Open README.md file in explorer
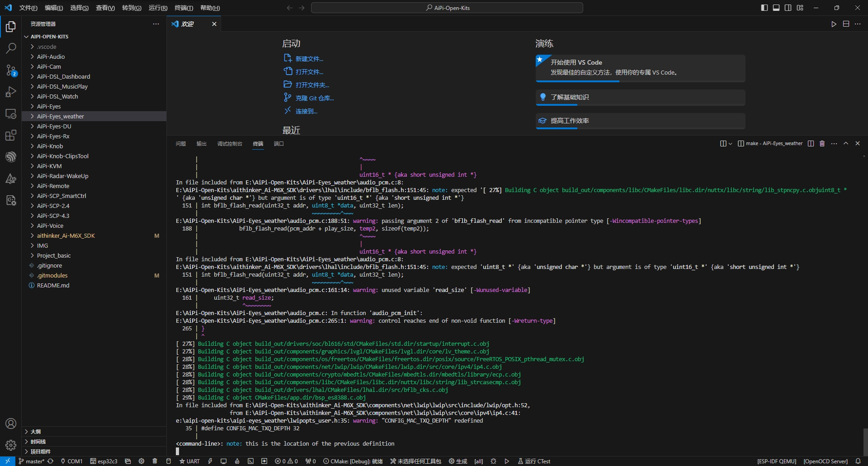 pos(94,285)
